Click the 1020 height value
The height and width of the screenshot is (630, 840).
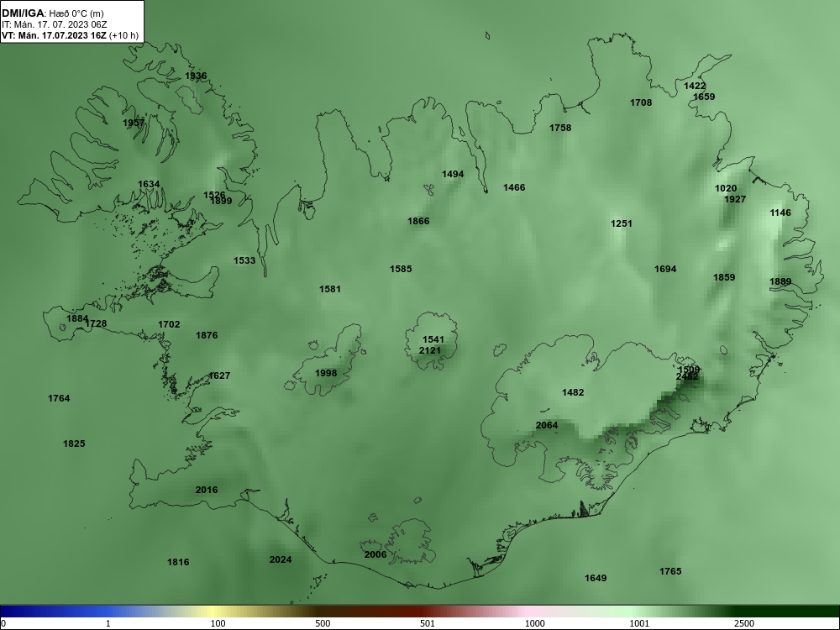pyautogui.click(x=726, y=188)
